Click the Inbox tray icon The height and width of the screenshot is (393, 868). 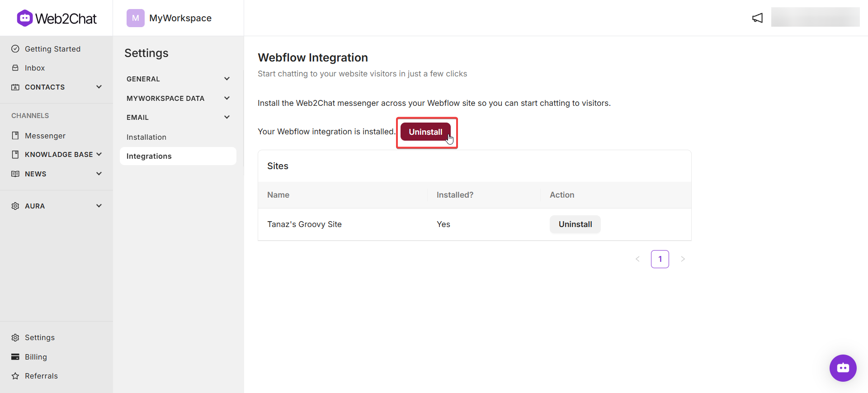click(15, 68)
